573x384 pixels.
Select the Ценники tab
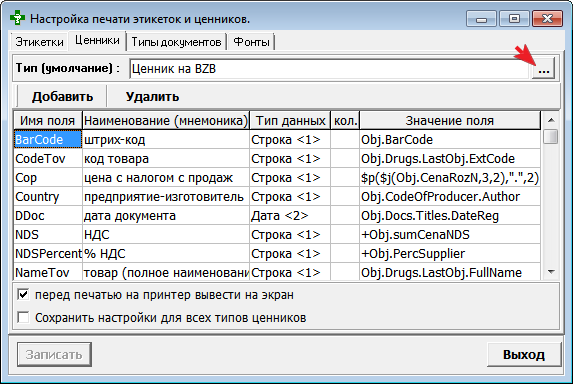coord(97,41)
